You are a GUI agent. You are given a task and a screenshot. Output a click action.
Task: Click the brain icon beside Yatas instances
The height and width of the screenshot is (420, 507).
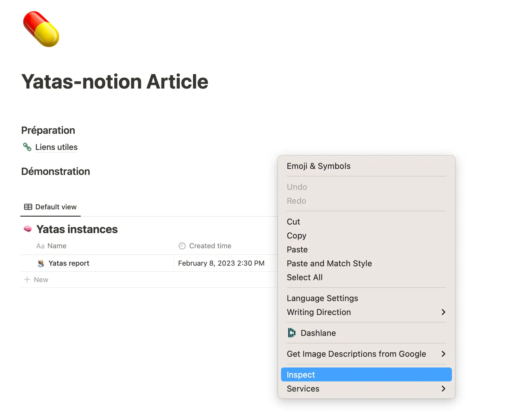pos(28,229)
